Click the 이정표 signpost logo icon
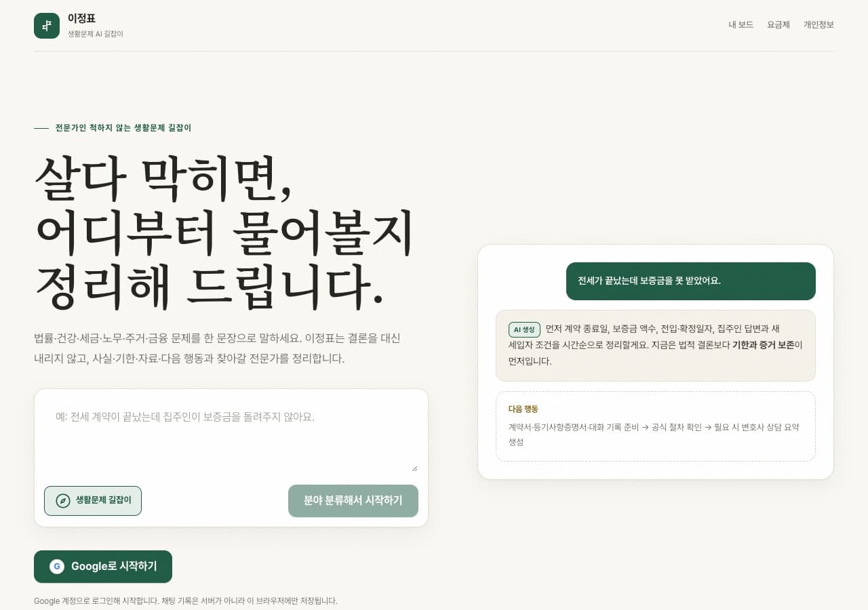Screen dimensions: 868x610 coord(47,26)
